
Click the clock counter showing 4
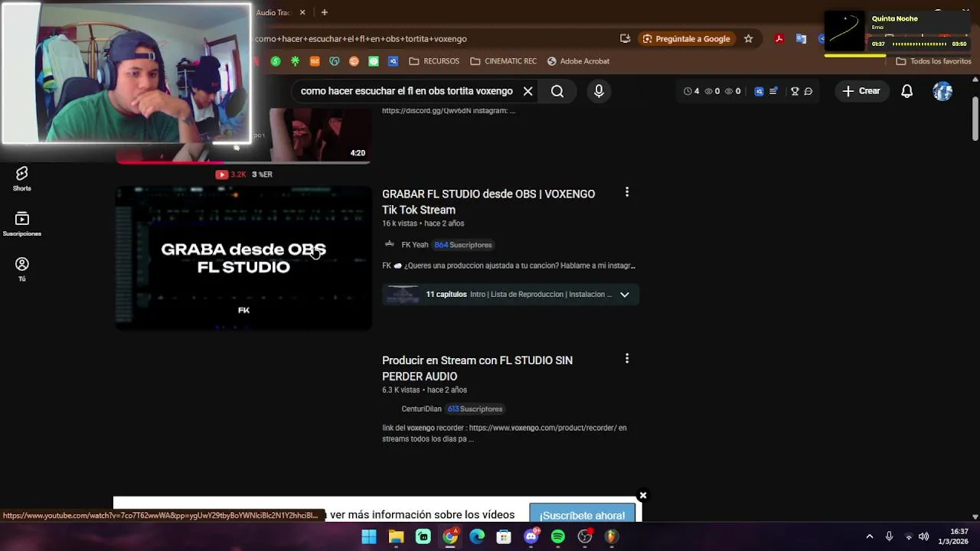691,91
